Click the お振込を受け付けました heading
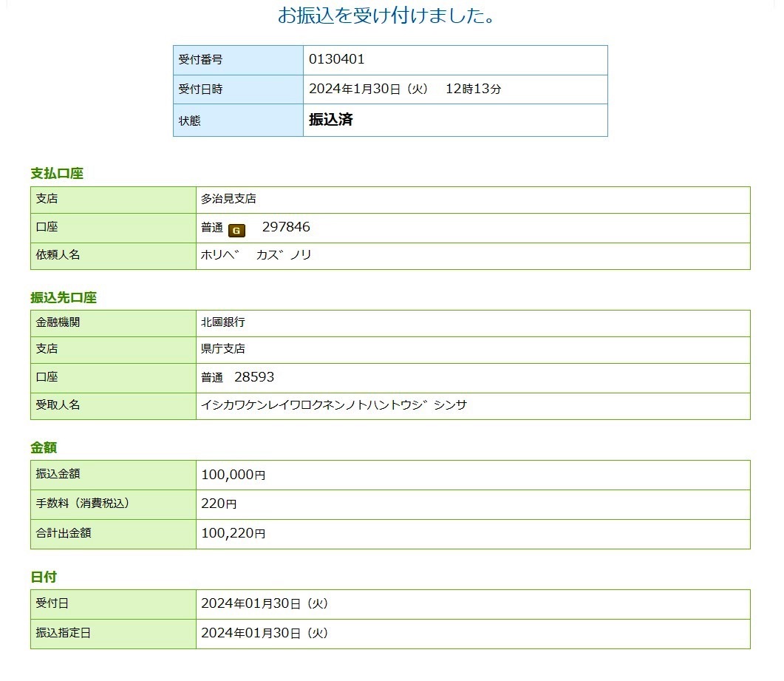Viewport: 784px width, 681px height. click(386, 16)
